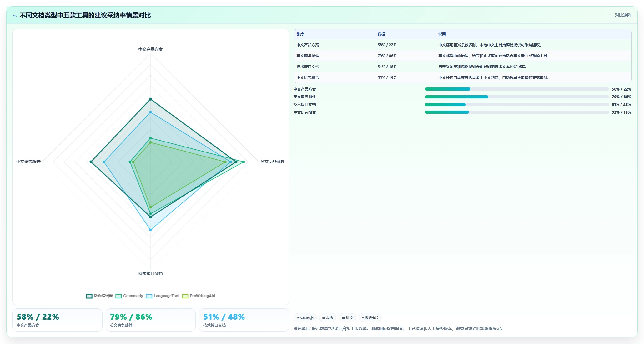The height and width of the screenshot is (344, 644).
Task: Hide the LanguageTool series via the legend
Action: tap(163, 296)
